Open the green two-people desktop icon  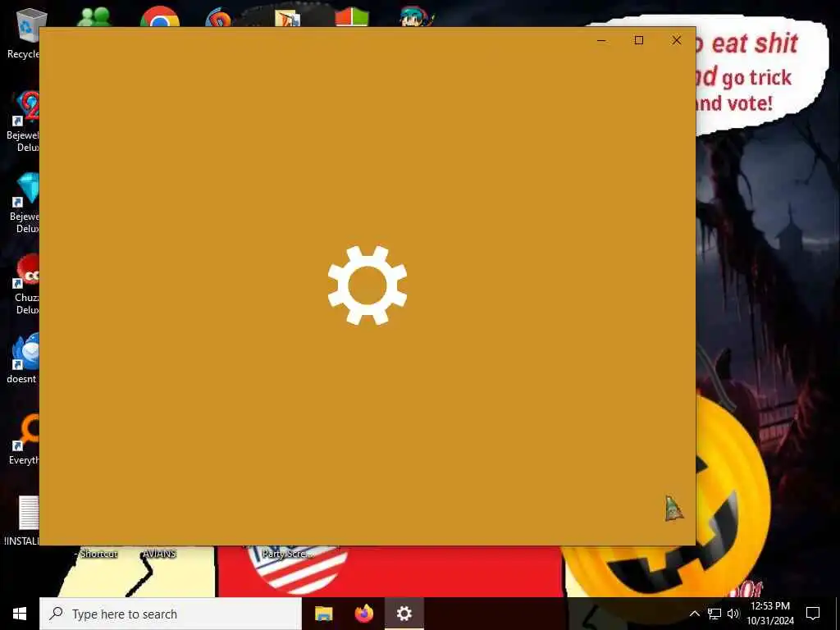[x=94, y=17]
